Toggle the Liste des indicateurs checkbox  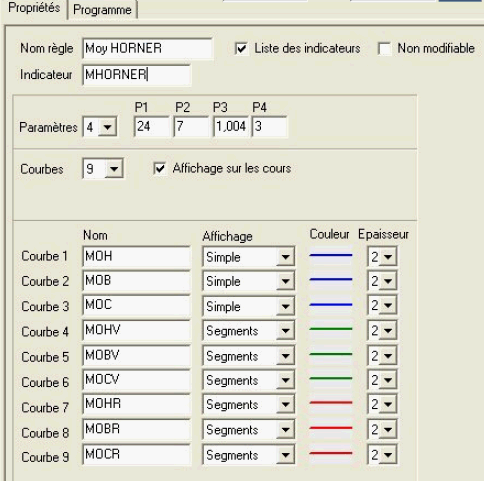tap(241, 49)
